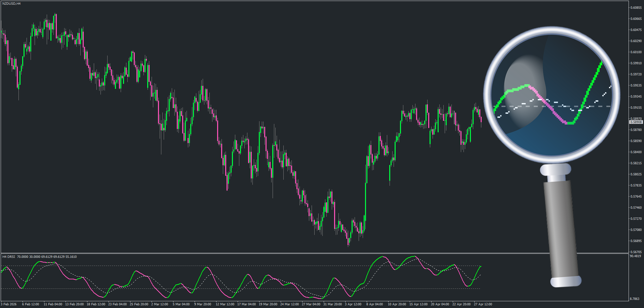This screenshot has width=644, height=308.
Task: Select the NZDUSD,H4 chart title label
Action: [11, 4]
